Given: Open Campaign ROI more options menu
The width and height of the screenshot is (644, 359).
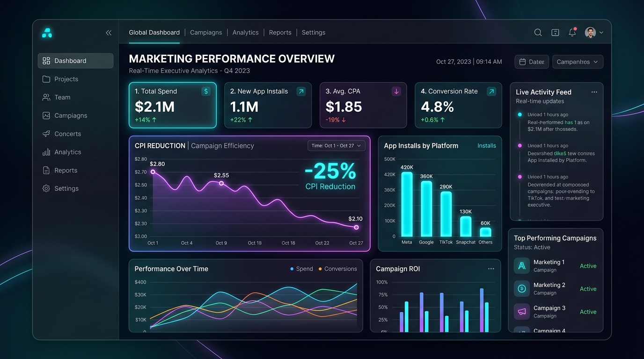Looking at the screenshot, I should click(x=491, y=269).
